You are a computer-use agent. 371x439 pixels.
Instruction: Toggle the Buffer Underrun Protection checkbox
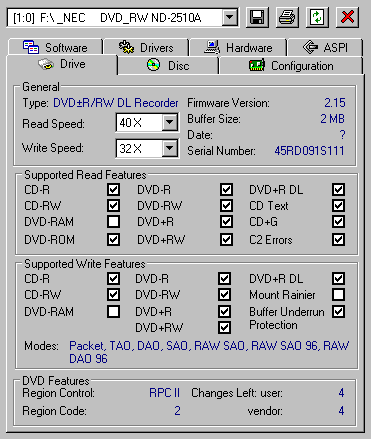338,312
